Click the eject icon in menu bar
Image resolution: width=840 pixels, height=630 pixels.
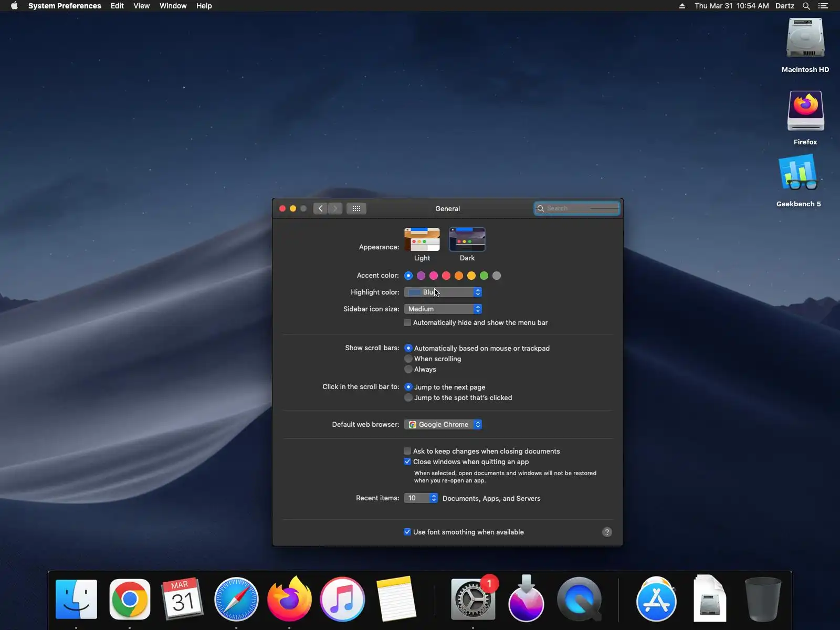pyautogui.click(x=682, y=6)
